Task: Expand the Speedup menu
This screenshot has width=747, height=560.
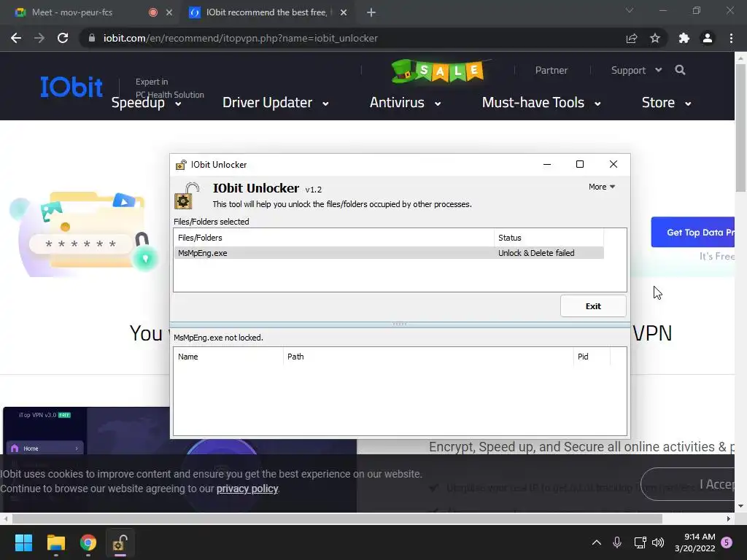Action: [146, 103]
